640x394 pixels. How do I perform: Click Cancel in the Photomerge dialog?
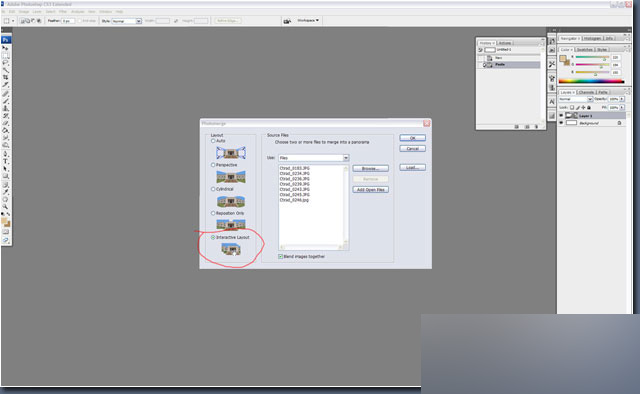tap(412, 149)
